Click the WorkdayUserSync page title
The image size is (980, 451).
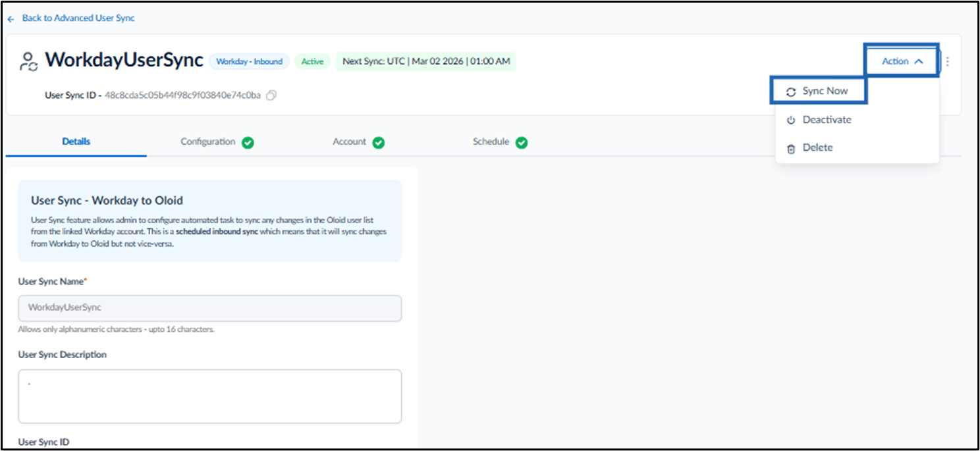pyautogui.click(x=124, y=61)
